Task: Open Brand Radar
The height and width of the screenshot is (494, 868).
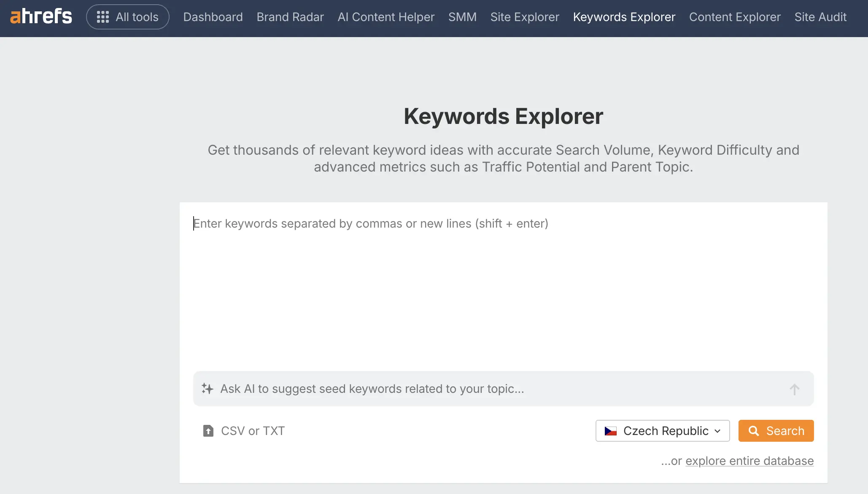Action: pos(290,17)
